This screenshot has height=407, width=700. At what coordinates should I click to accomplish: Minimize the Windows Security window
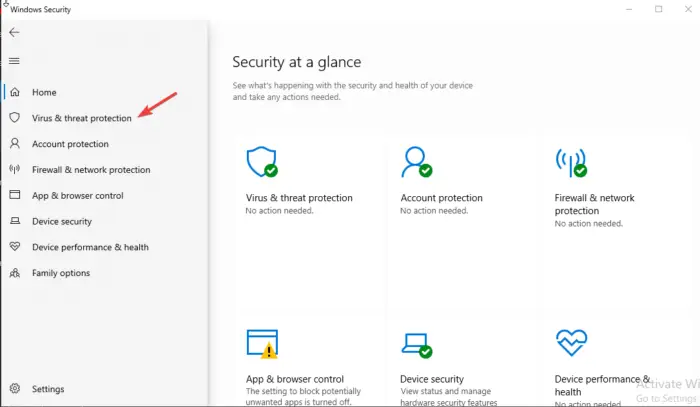click(x=629, y=9)
